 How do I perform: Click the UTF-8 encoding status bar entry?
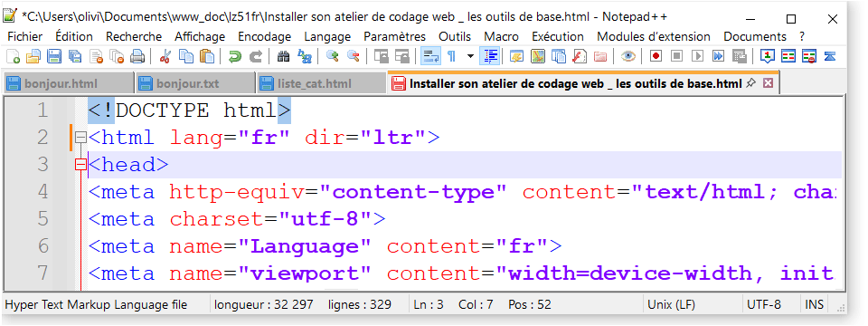click(x=764, y=304)
